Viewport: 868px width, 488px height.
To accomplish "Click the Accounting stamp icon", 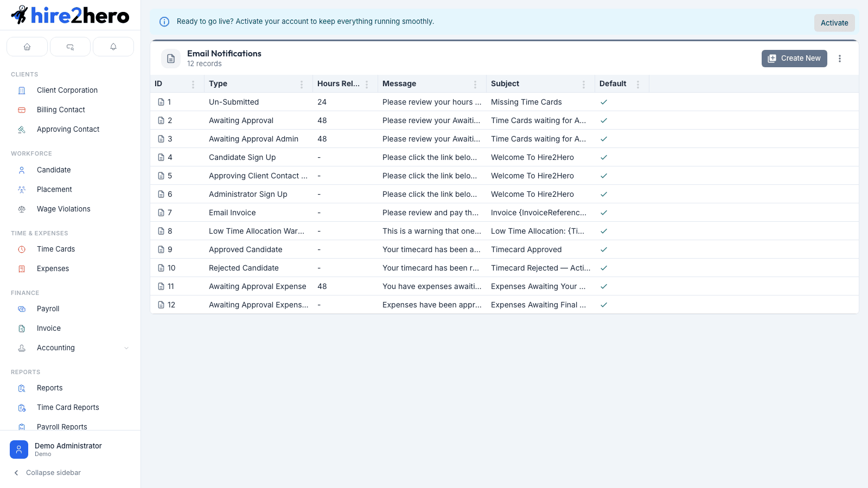I will [x=22, y=348].
